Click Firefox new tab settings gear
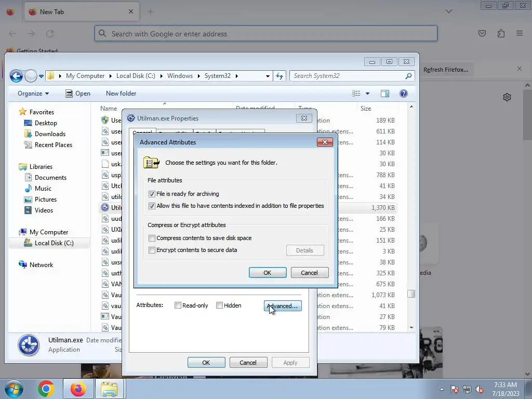 (x=507, y=97)
